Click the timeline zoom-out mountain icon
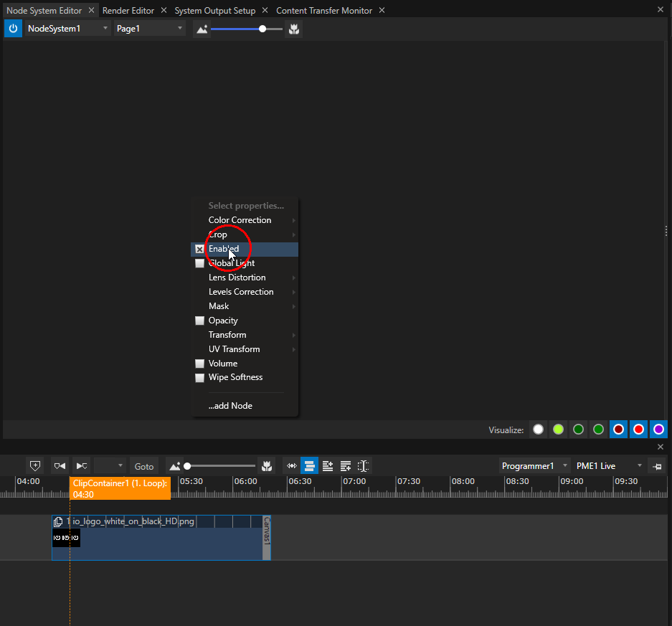 pyautogui.click(x=174, y=466)
